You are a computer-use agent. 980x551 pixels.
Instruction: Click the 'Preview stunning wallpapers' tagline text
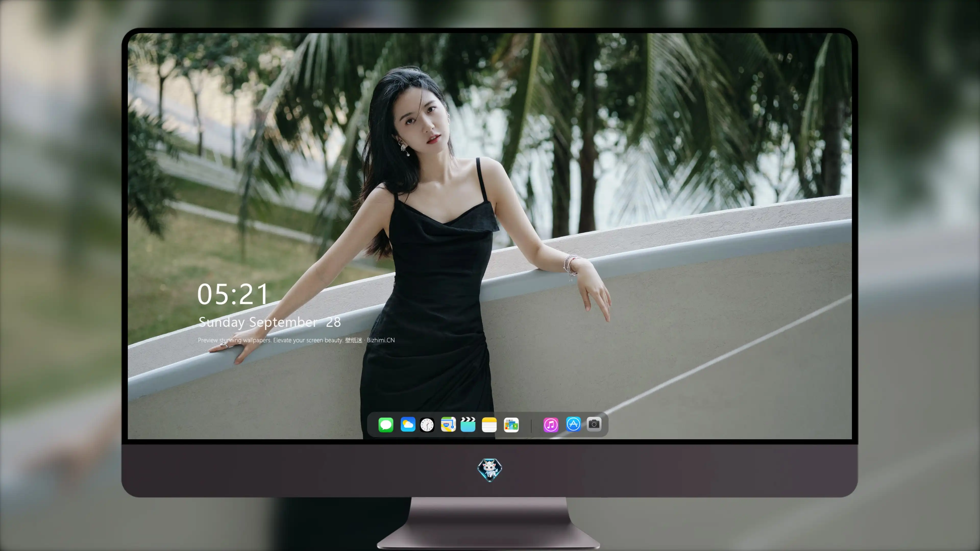(x=296, y=340)
